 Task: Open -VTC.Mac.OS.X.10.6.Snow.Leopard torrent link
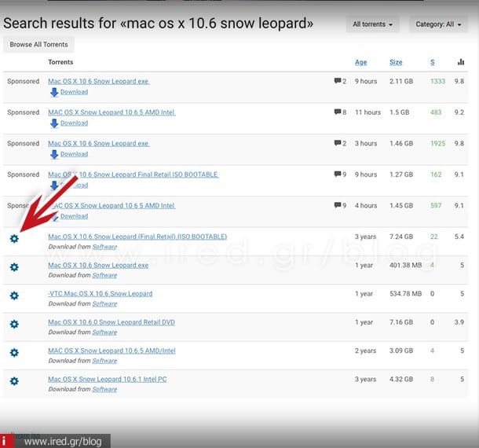(101, 294)
